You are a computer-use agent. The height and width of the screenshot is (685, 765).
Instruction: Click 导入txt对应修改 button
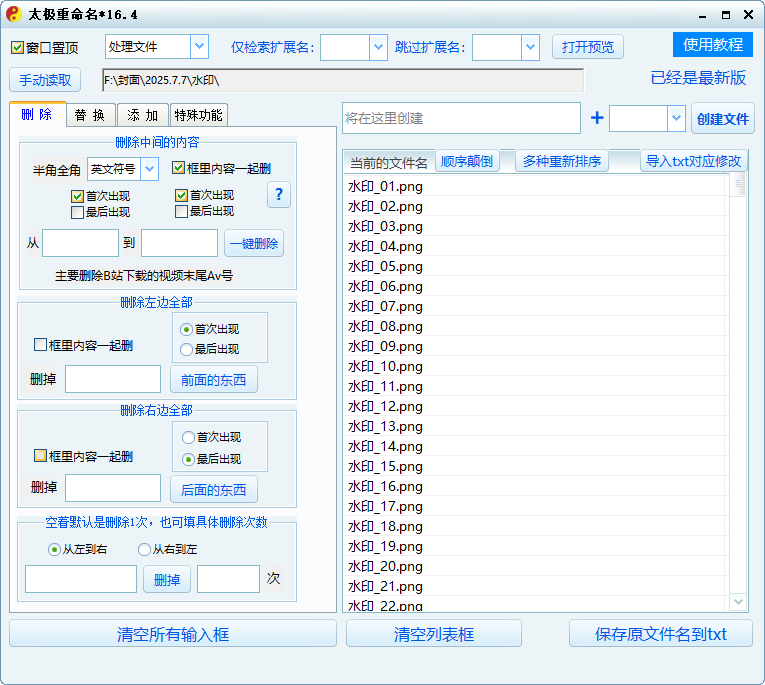[693, 161]
